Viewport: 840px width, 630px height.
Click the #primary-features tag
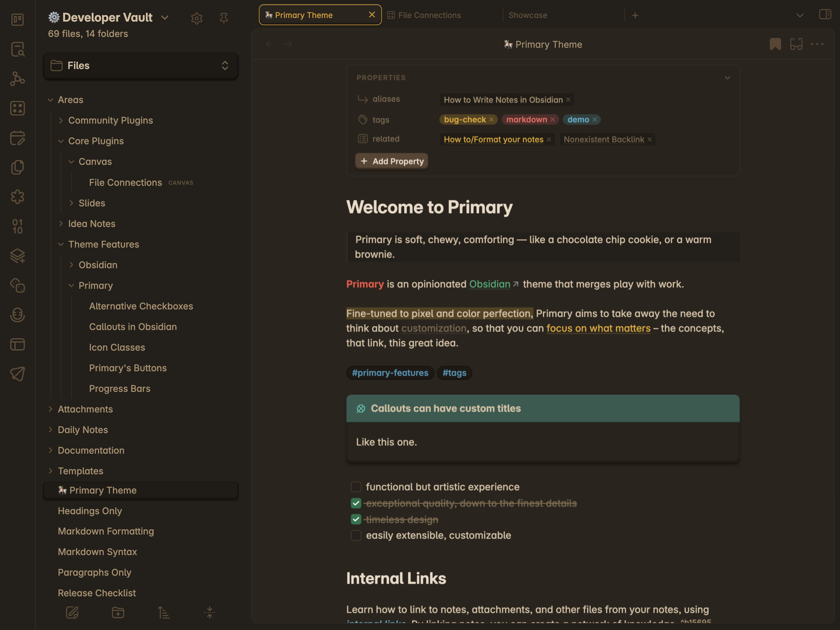click(390, 373)
